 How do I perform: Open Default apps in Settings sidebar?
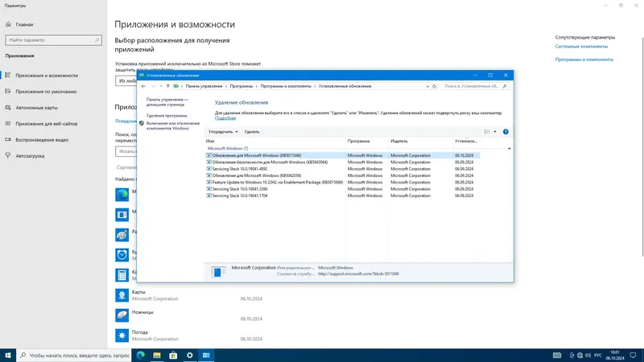[x=46, y=92]
